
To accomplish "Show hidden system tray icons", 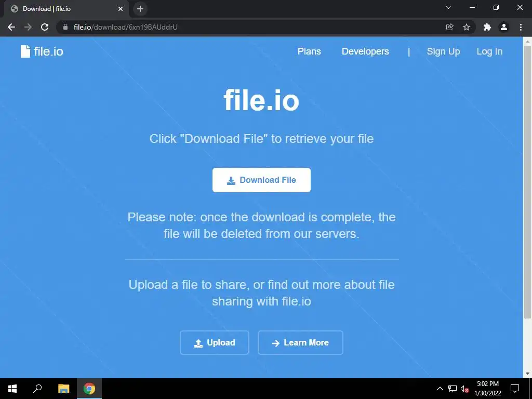I will pyautogui.click(x=440, y=389).
